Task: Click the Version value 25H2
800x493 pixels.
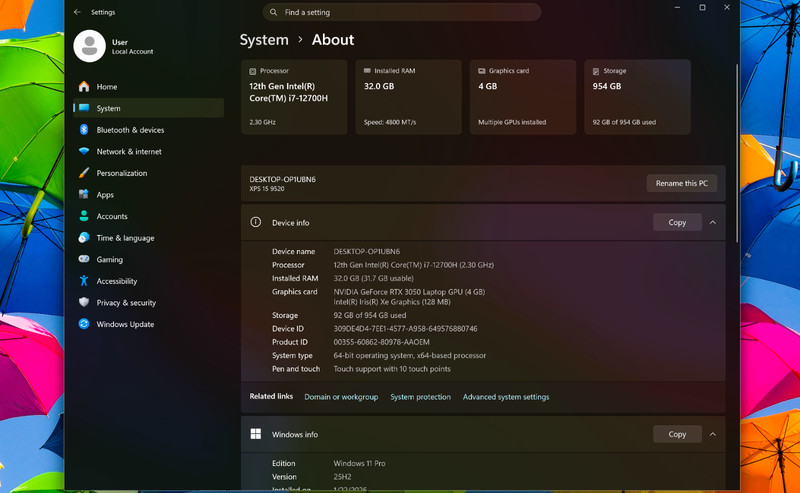Action: pos(342,477)
